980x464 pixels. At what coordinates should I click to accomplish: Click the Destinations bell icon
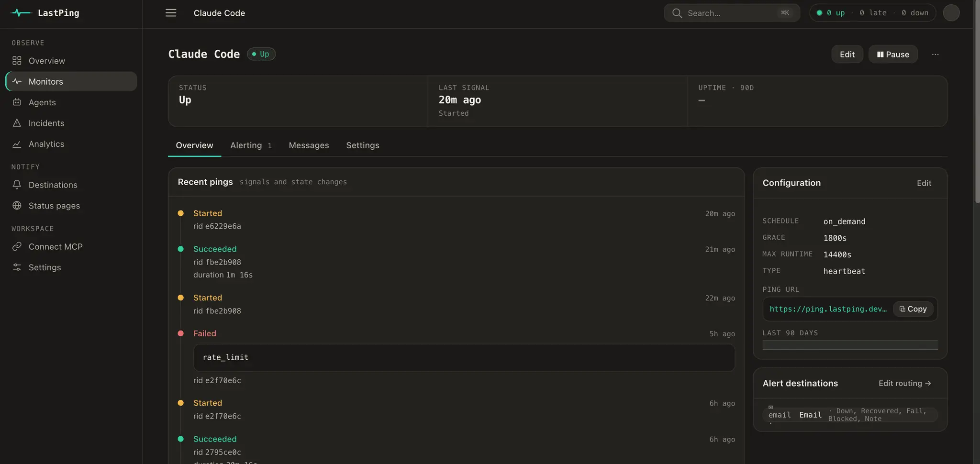(x=17, y=185)
